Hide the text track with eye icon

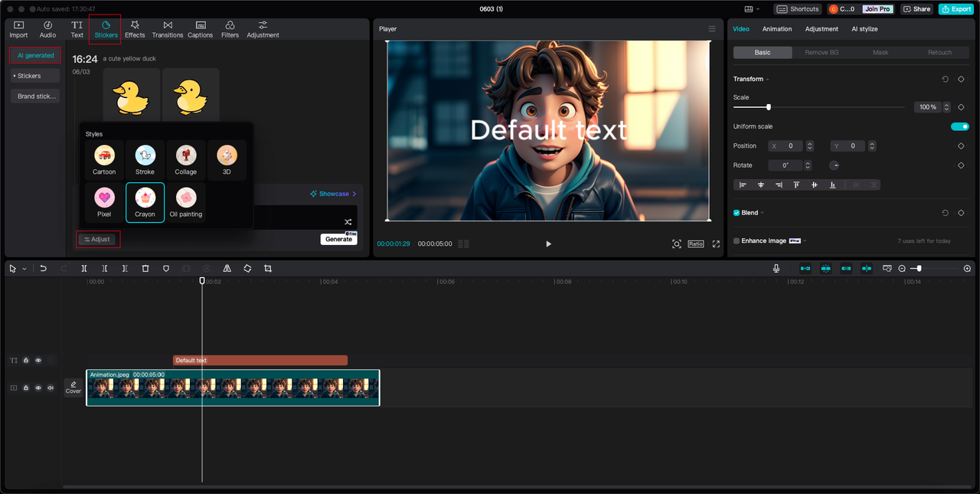point(38,360)
